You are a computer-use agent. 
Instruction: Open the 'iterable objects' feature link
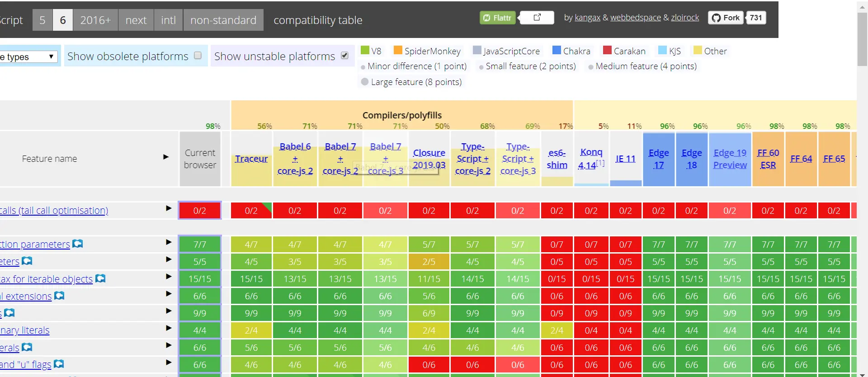(x=46, y=279)
